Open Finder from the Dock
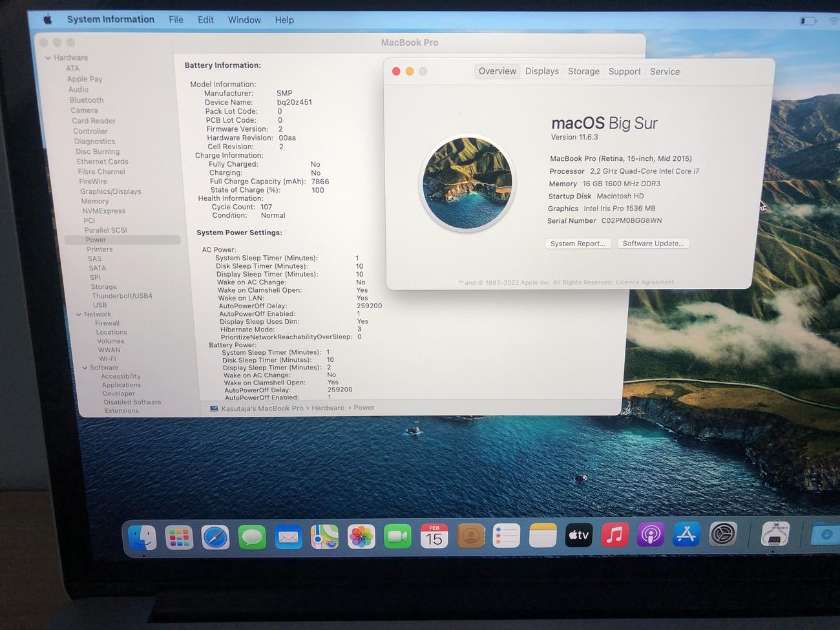The height and width of the screenshot is (630, 840). coord(142,537)
